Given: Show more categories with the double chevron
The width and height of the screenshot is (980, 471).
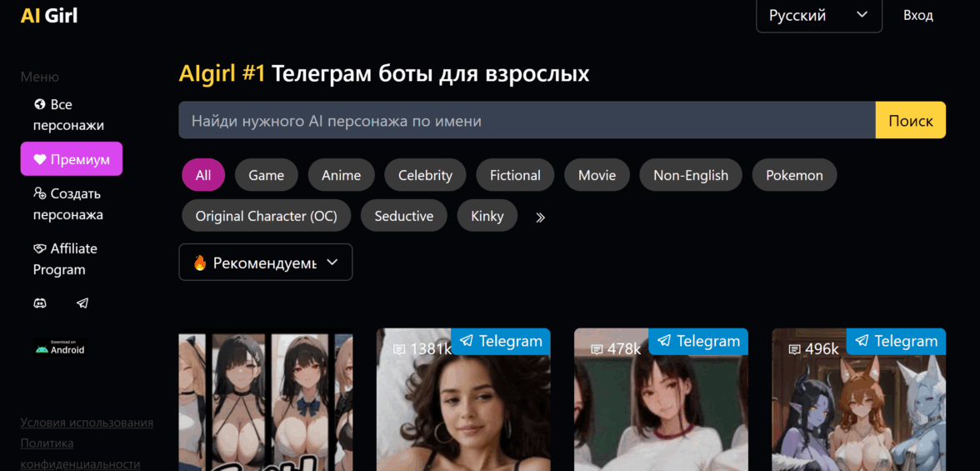Looking at the screenshot, I should [x=541, y=217].
